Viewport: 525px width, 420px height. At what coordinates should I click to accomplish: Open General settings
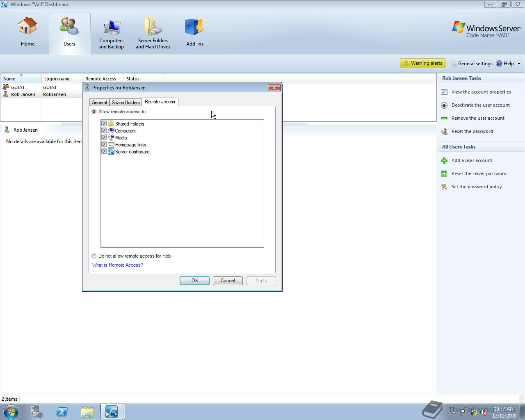point(472,64)
